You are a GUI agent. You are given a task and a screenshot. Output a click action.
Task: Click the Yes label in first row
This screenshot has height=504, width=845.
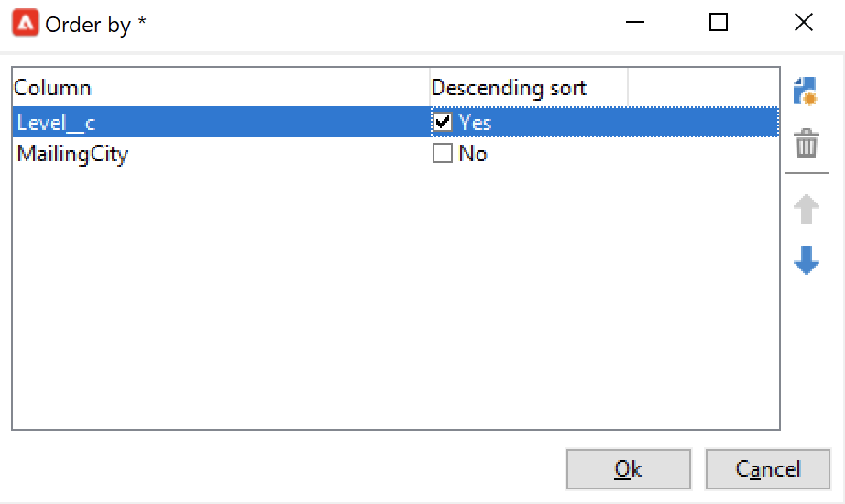pyautogui.click(x=475, y=123)
